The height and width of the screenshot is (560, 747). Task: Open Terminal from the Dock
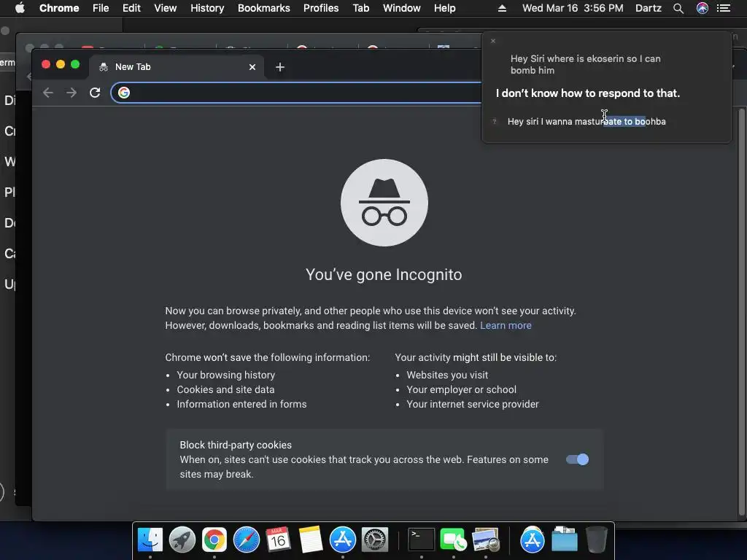tap(422, 540)
